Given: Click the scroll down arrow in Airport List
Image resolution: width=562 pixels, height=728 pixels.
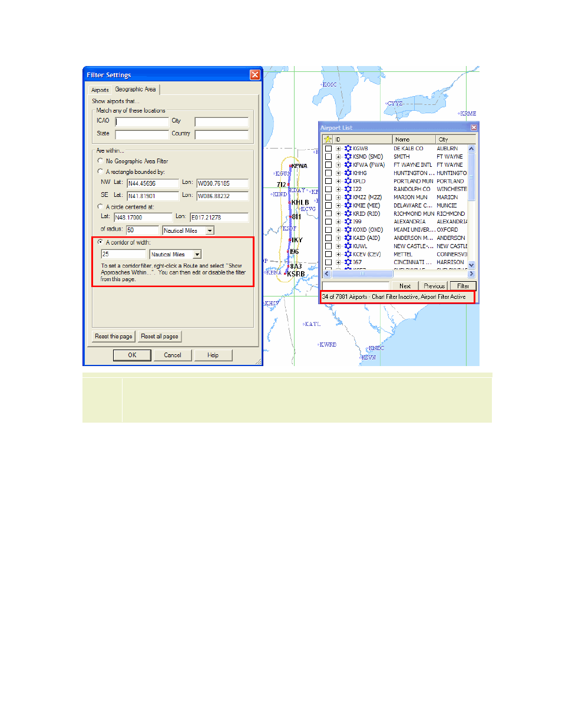Looking at the screenshot, I should pyautogui.click(x=471, y=265).
